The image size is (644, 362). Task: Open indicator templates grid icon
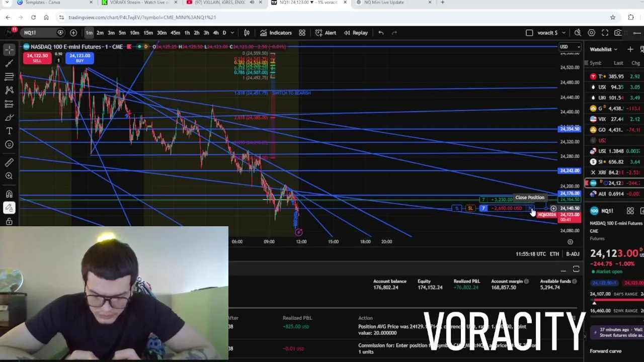click(302, 33)
